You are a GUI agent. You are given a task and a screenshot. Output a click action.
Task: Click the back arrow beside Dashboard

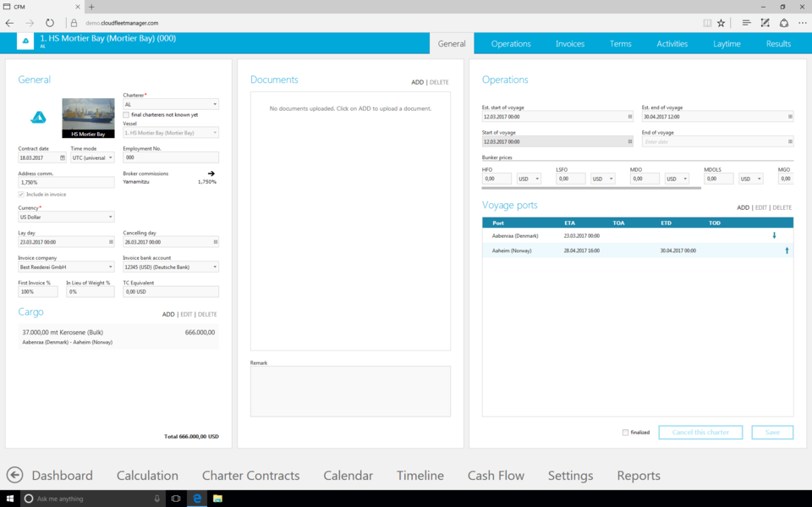[14, 475]
